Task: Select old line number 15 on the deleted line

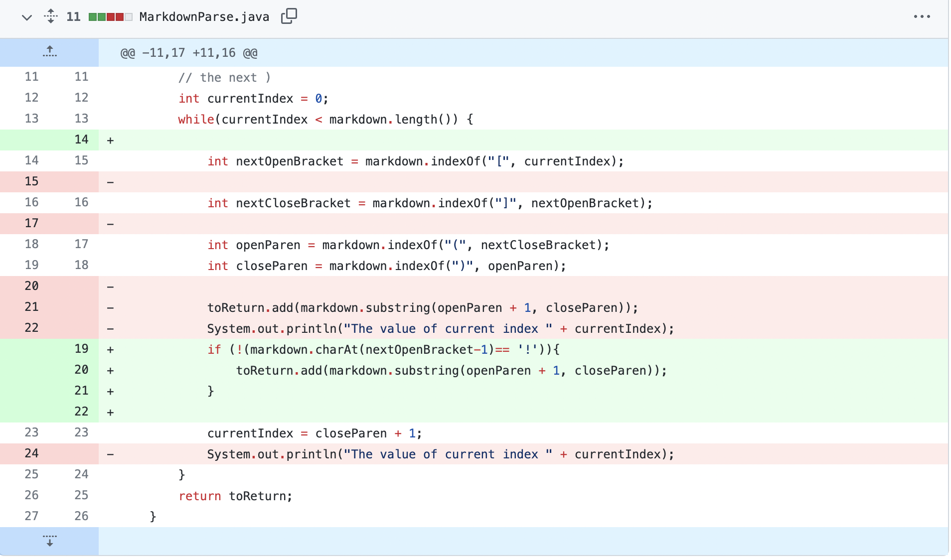Action: pos(31,181)
